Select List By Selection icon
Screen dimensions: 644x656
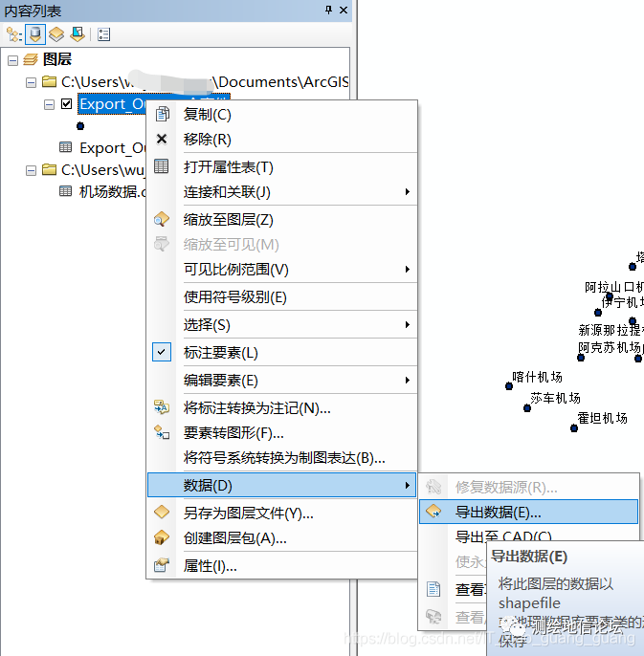click(x=78, y=34)
